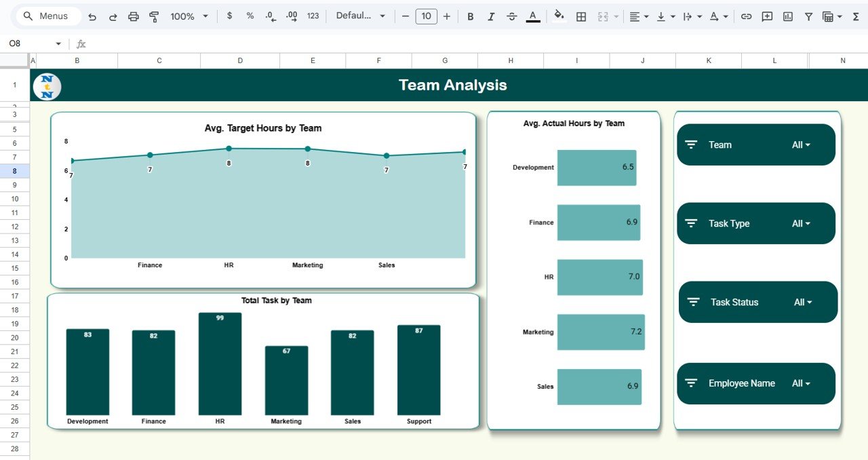Insert a comment
Image resolution: width=868 pixels, height=460 pixels.
[x=766, y=16]
